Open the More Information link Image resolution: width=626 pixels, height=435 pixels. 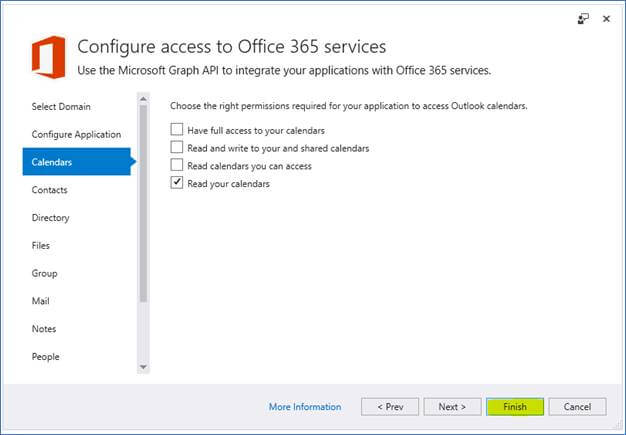click(x=305, y=407)
